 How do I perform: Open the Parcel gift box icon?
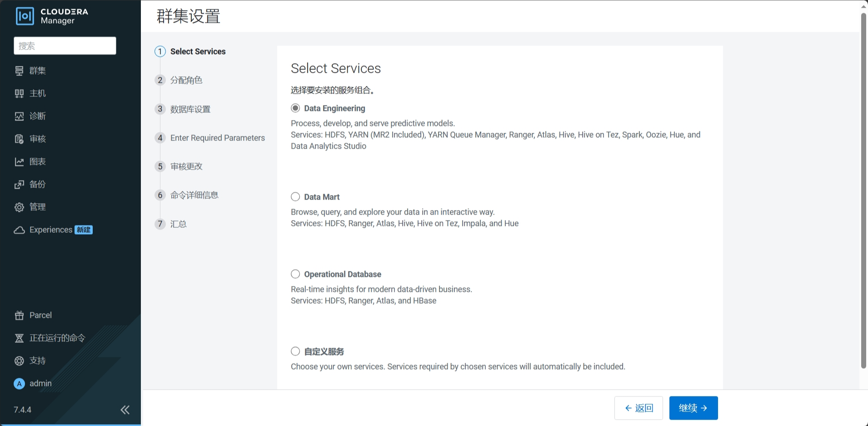pyautogui.click(x=19, y=315)
